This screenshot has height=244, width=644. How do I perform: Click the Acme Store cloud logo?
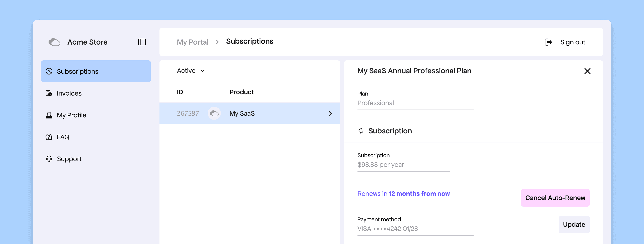(x=54, y=42)
